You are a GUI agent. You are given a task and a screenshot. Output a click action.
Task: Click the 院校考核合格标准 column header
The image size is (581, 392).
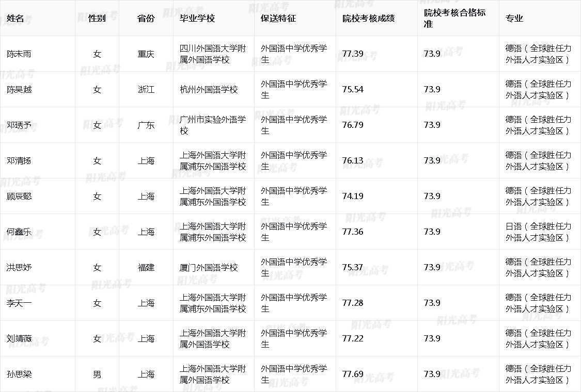[x=454, y=18]
